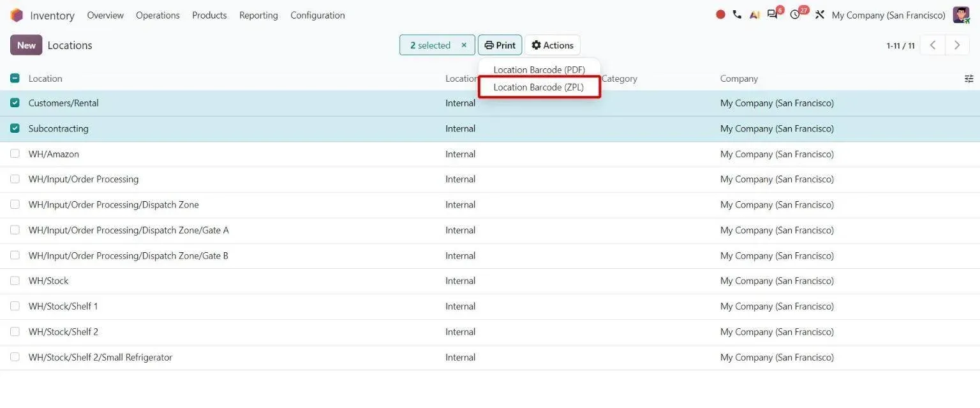The height and width of the screenshot is (408, 980).
Task: Open WH/Stock/Shelf 2/Small Refrigerator location
Action: point(101,358)
